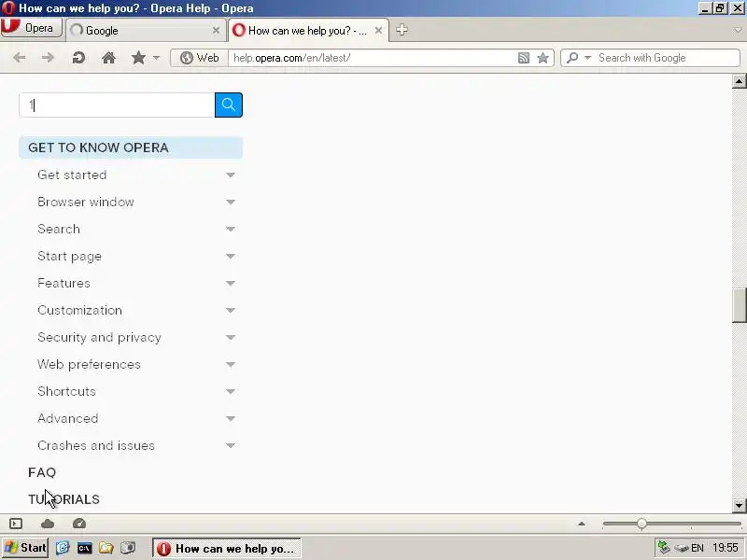747x560 pixels.
Task: Click the page scrollbar up arrow
Action: (x=739, y=81)
